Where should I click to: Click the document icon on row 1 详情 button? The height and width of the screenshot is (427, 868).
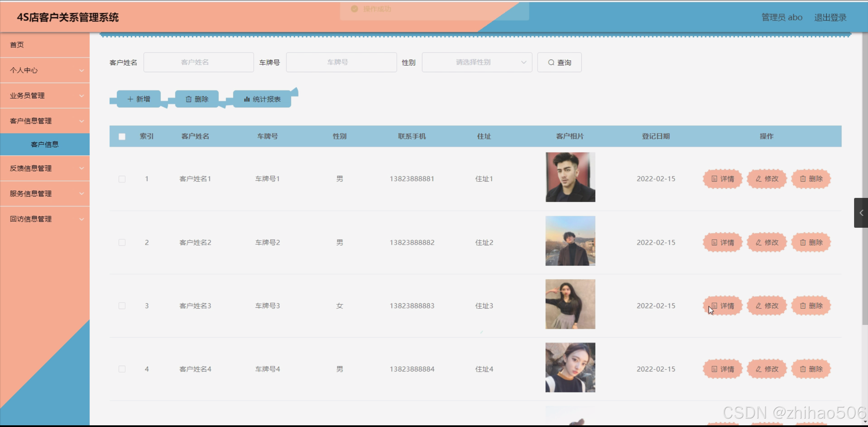coord(714,179)
